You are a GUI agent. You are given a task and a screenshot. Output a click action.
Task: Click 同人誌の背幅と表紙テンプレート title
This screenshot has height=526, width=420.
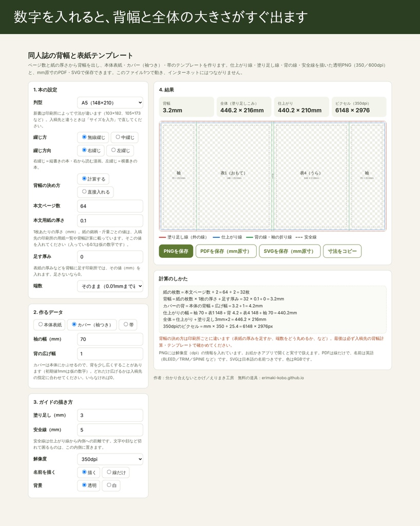(81, 55)
